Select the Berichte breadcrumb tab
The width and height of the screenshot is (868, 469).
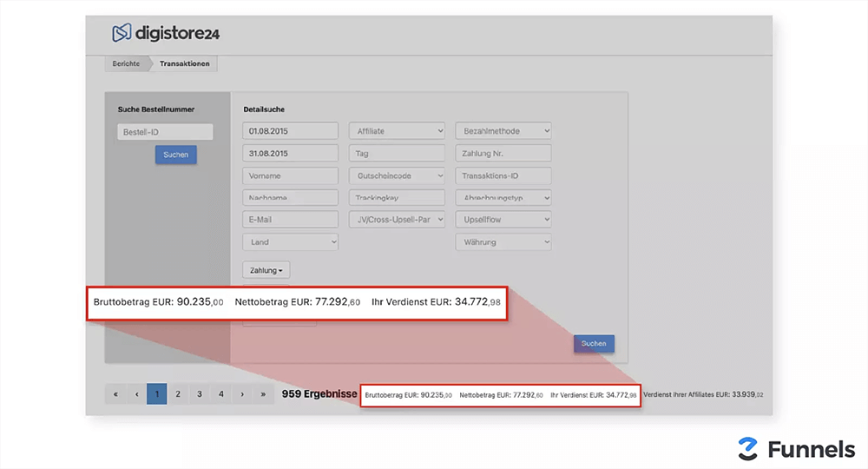pos(126,63)
